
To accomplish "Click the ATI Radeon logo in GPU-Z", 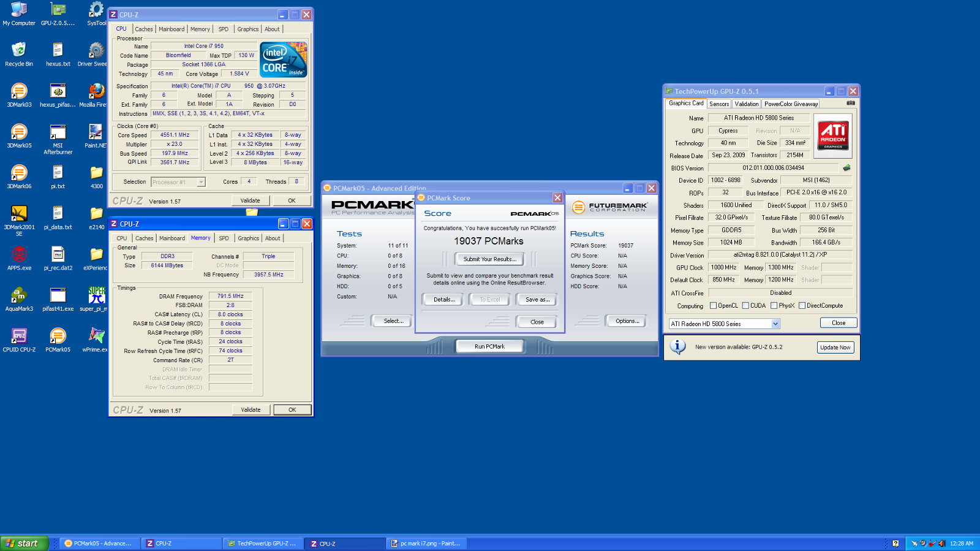I will pos(833,135).
